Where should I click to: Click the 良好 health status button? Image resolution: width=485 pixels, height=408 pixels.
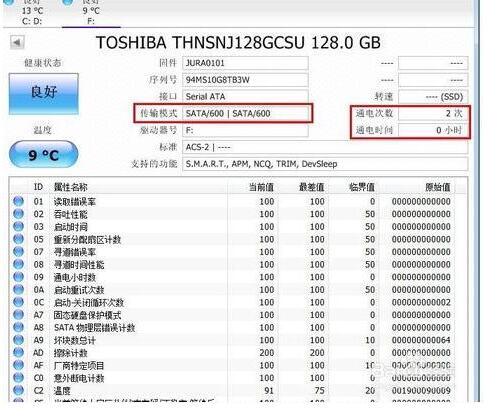(44, 94)
